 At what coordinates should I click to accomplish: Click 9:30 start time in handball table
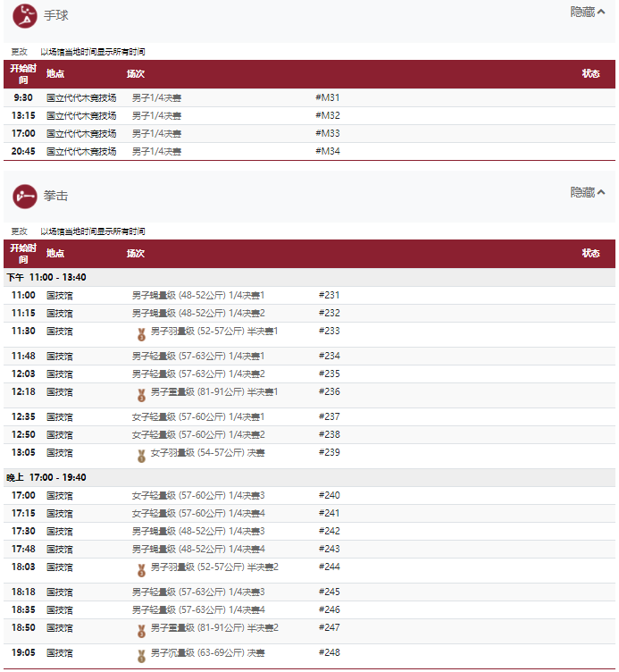[23, 97]
